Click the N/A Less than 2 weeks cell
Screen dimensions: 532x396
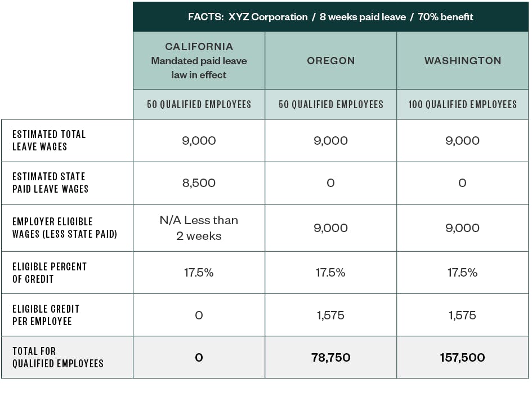(199, 228)
